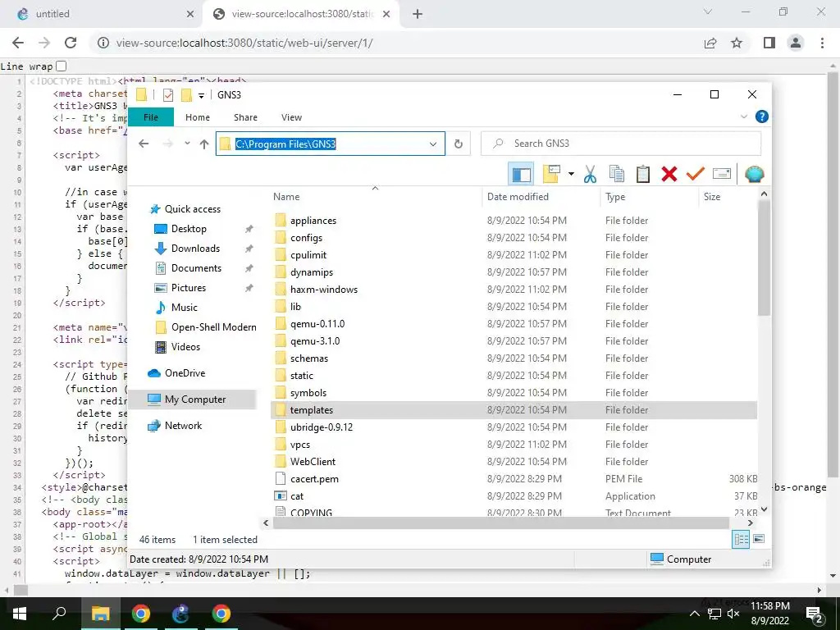The width and height of the screenshot is (840, 630).
Task: Share this page icon in Chrome
Action: coord(710,43)
